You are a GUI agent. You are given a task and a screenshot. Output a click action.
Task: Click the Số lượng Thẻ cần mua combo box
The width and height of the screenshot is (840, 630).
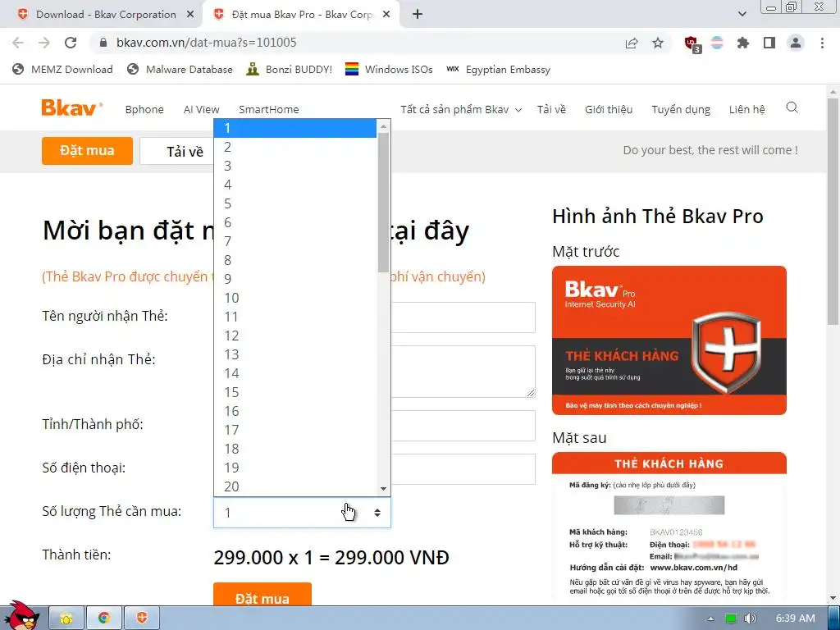click(x=302, y=512)
